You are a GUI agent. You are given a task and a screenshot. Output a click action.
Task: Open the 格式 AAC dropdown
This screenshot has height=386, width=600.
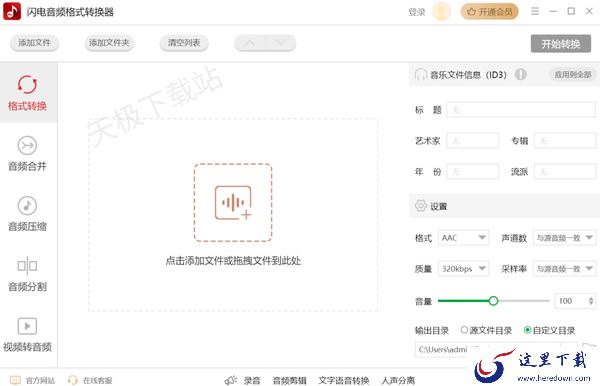pyautogui.click(x=463, y=238)
